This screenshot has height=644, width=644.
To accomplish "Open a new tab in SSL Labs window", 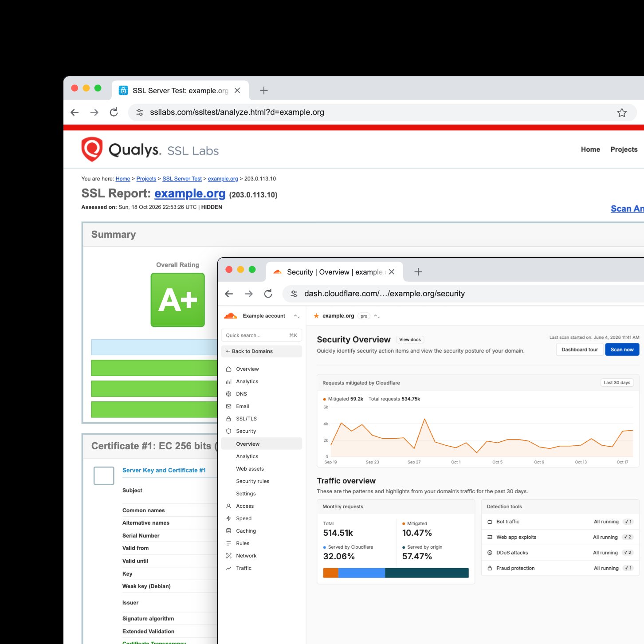I will point(264,90).
